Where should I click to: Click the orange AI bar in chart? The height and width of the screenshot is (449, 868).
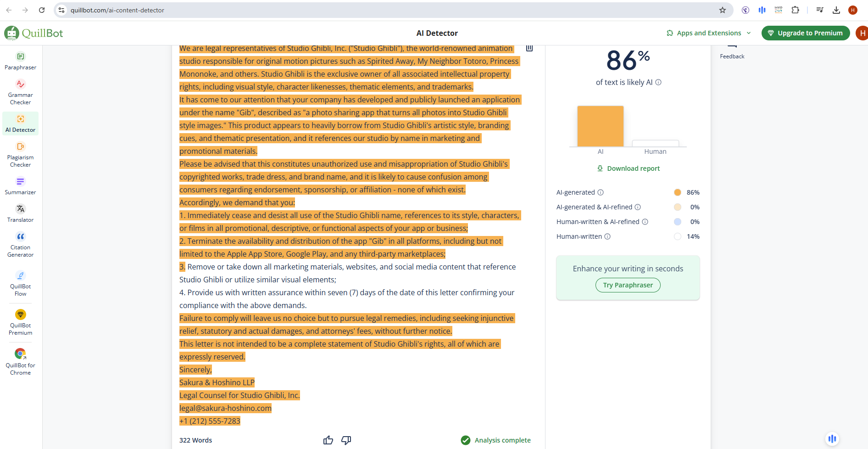[x=600, y=126]
